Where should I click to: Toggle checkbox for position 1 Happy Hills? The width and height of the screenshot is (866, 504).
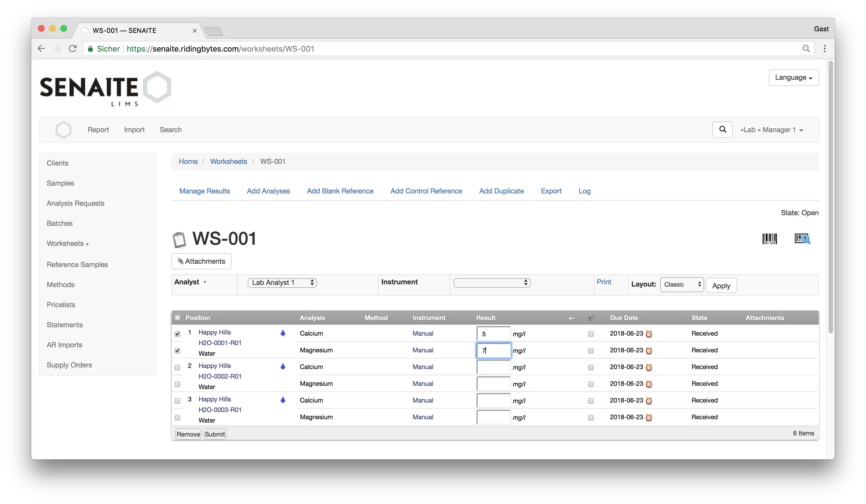177,334
